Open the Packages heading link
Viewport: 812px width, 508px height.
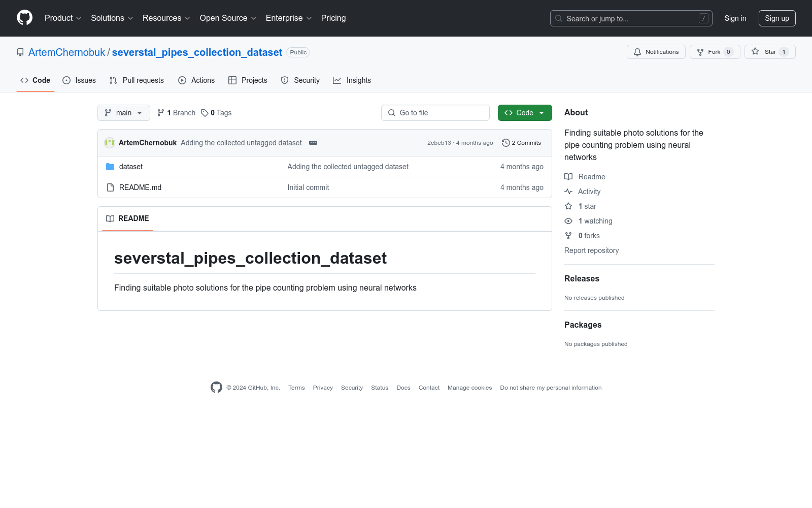[583, 325]
